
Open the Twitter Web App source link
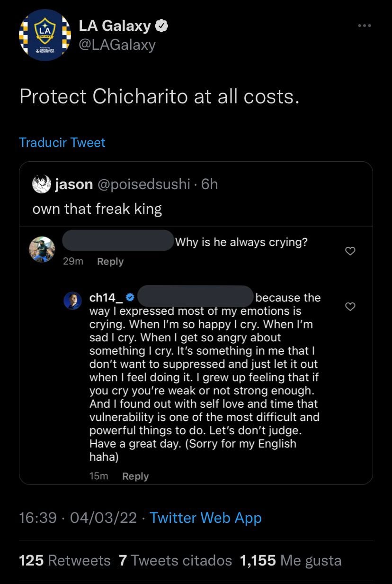coord(205,518)
